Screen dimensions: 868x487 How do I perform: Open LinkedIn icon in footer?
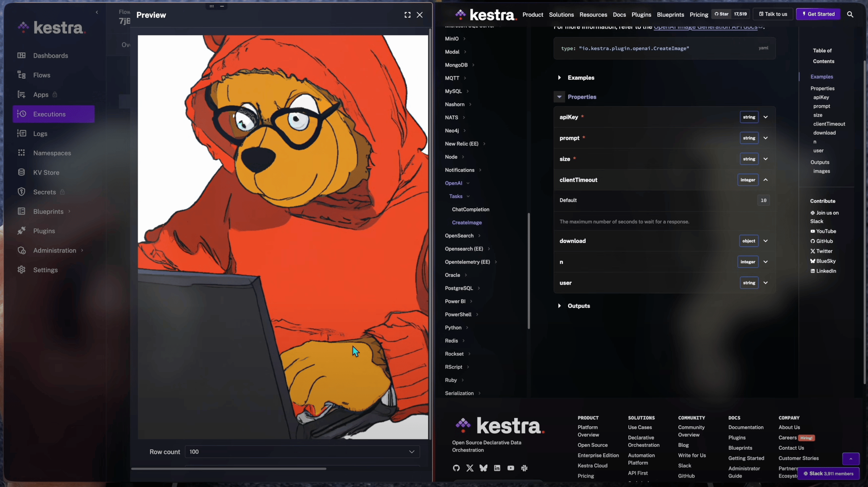point(497,468)
